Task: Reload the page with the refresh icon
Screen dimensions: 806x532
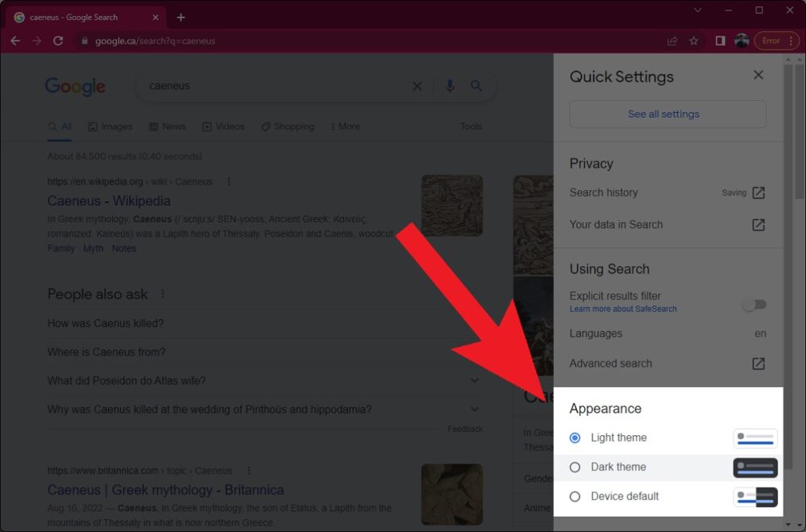Action: 57,40
